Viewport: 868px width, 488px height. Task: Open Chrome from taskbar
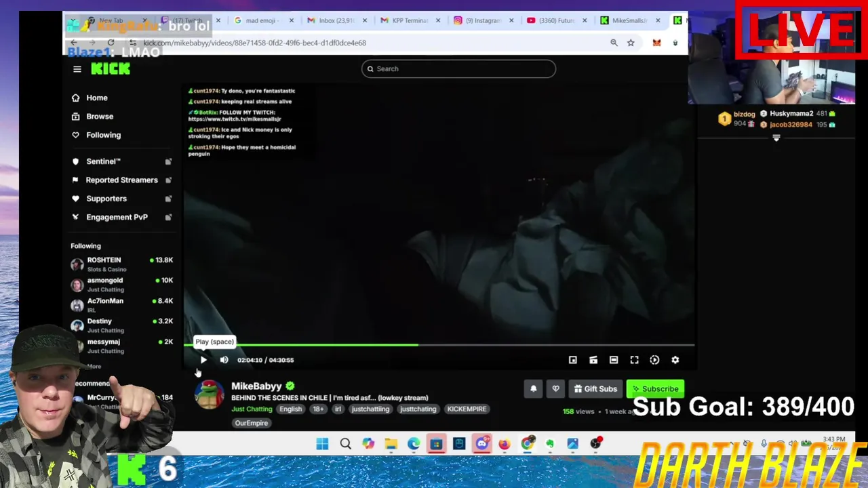tap(527, 444)
